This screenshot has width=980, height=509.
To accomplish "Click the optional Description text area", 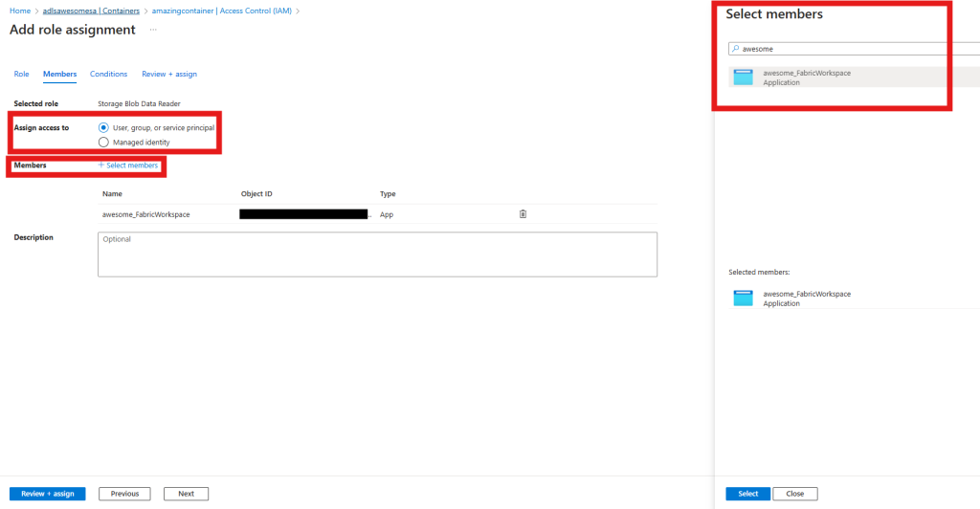I will pos(377,254).
